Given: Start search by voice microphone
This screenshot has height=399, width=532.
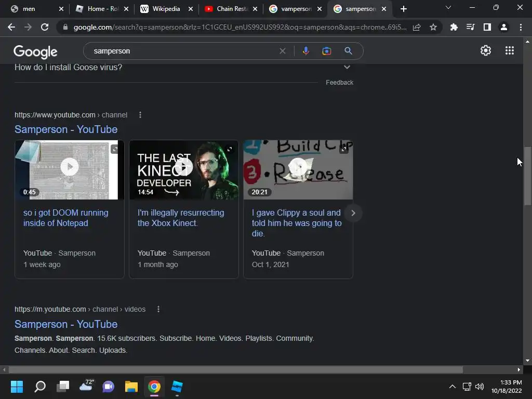Looking at the screenshot, I should click(305, 51).
